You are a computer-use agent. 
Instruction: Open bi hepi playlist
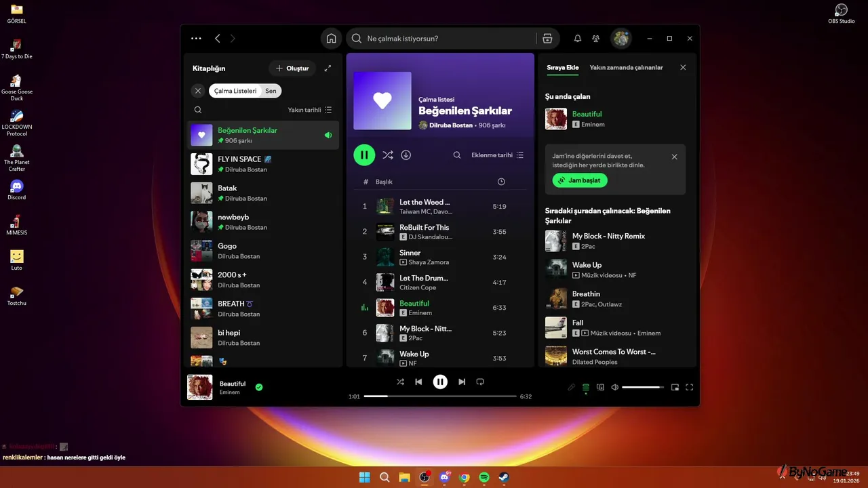pyautogui.click(x=263, y=338)
